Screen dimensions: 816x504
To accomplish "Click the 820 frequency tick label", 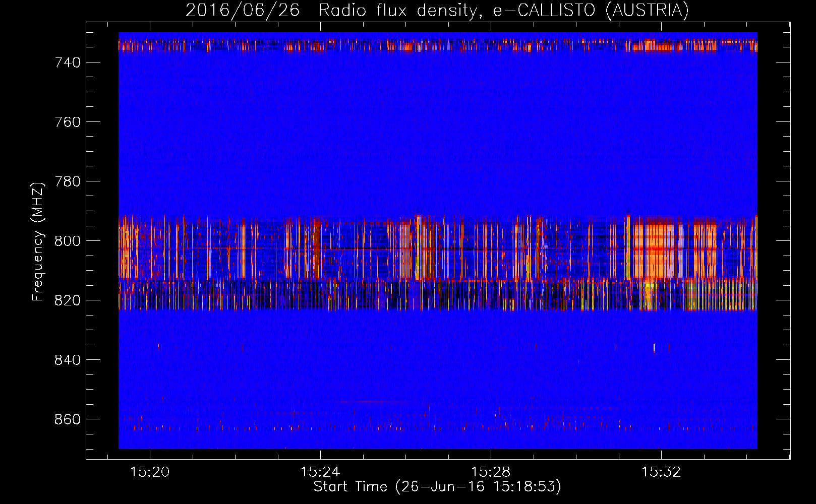I will (x=68, y=300).
